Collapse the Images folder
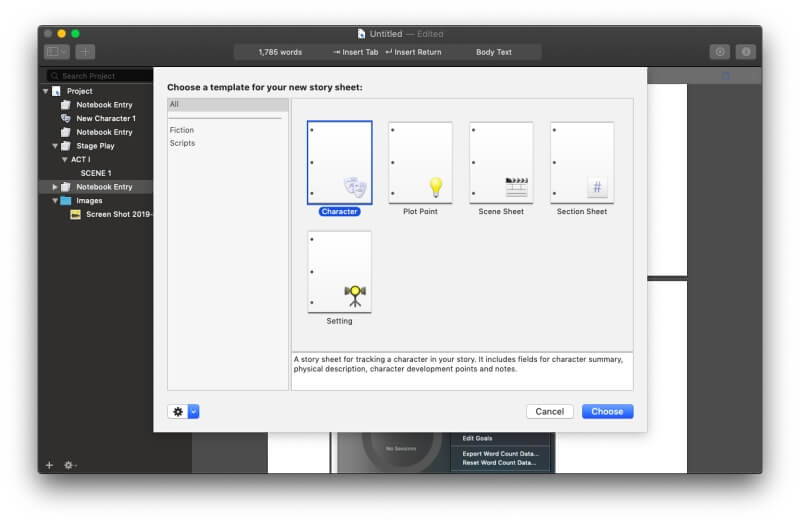 [x=55, y=201]
